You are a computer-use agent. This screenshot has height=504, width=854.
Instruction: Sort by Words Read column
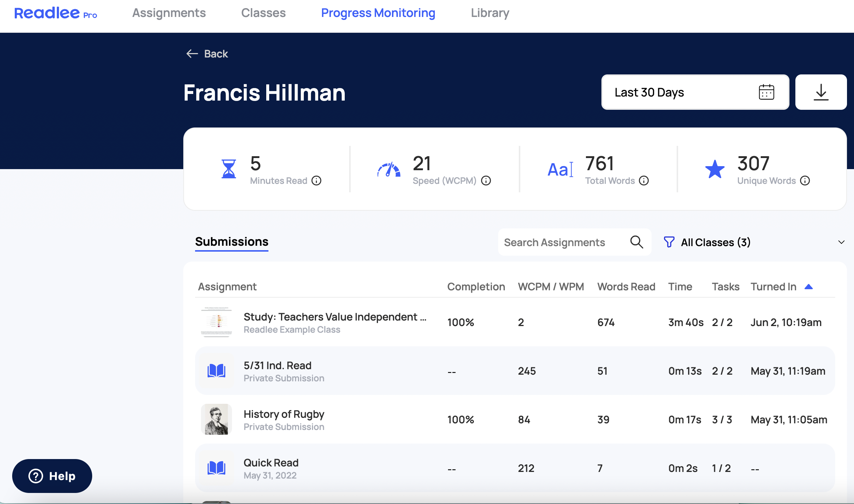pos(626,287)
